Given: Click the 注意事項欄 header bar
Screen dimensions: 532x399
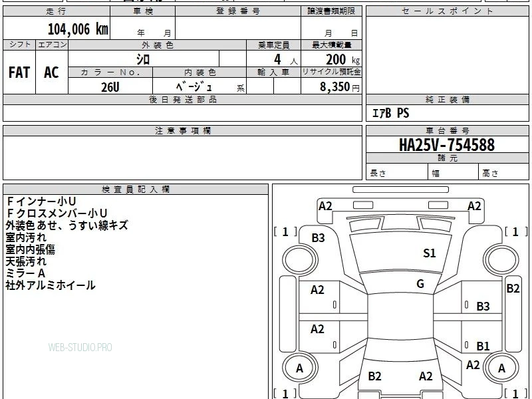Looking at the screenshot, I should point(182,130).
